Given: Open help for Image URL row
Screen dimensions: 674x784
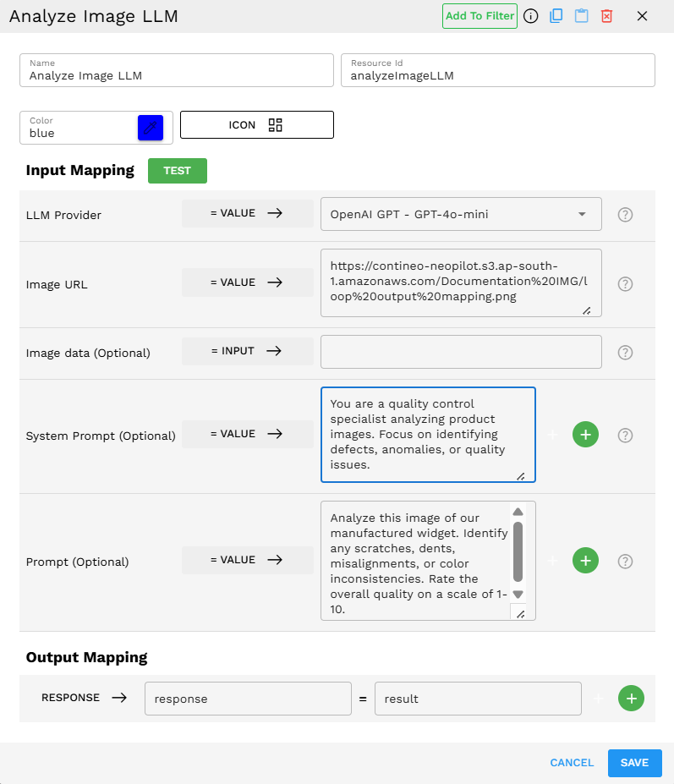Looking at the screenshot, I should pyautogui.click(x=625, y=284).
